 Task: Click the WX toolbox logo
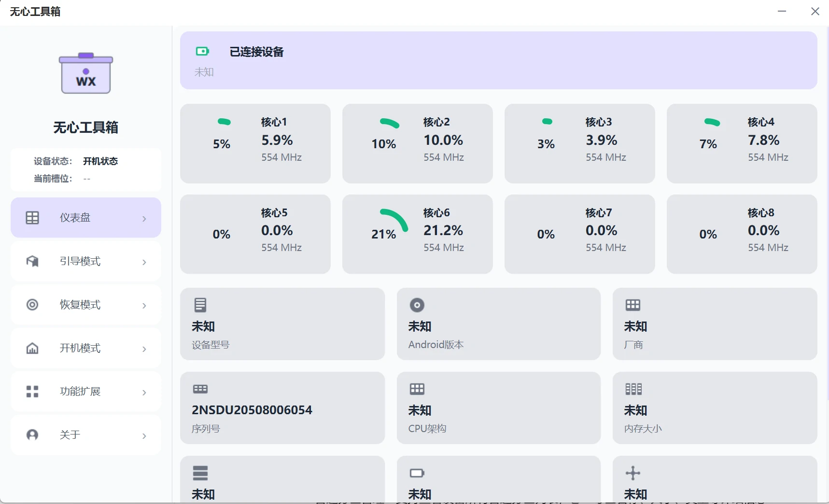click(x=86, y=73)
